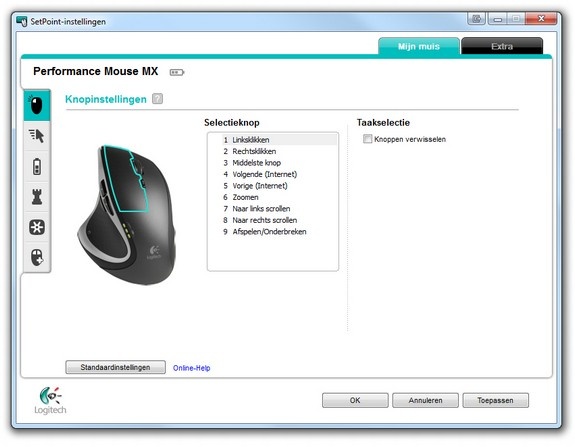This screenshot has height=447, width=575.
Task: Toggle Knoppen verwisselen checkbox
Action: coord(367,139)
